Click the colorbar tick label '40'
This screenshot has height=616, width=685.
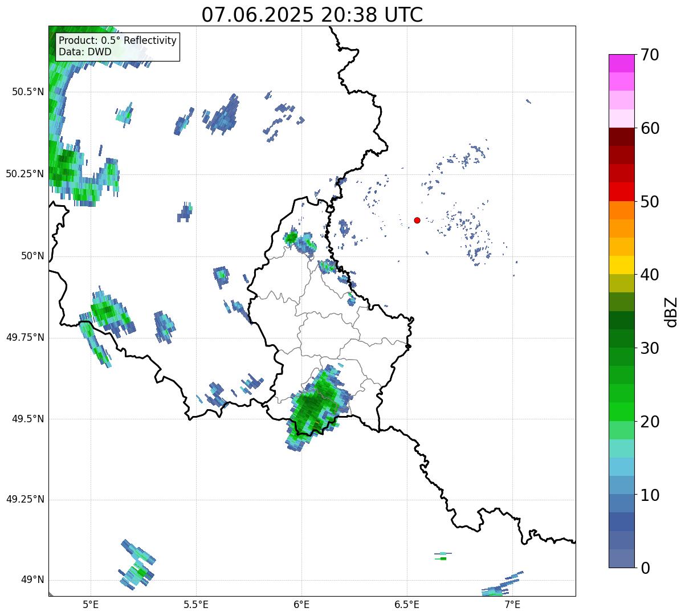click(x=650, y=275)
